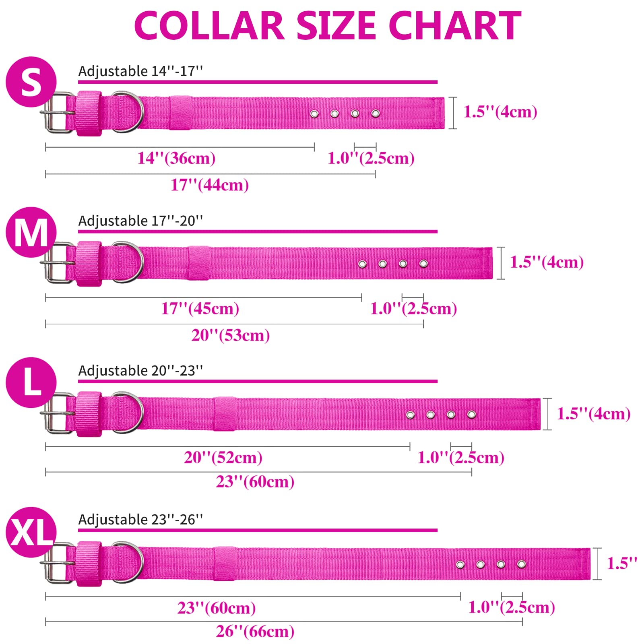This screenshot has width=644, height=644.
Task: Click the 14''(36cm) measurement text
Action: pos(176,158)
